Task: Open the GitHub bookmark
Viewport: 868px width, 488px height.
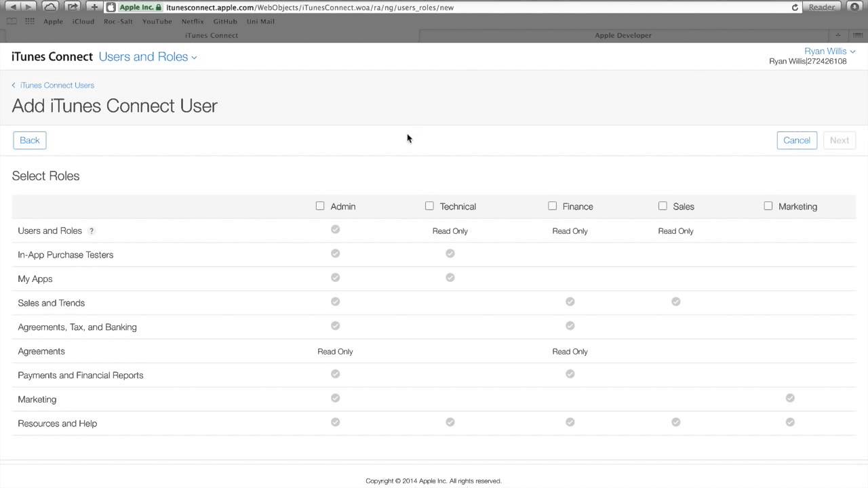Action: [x=225, y=21]
